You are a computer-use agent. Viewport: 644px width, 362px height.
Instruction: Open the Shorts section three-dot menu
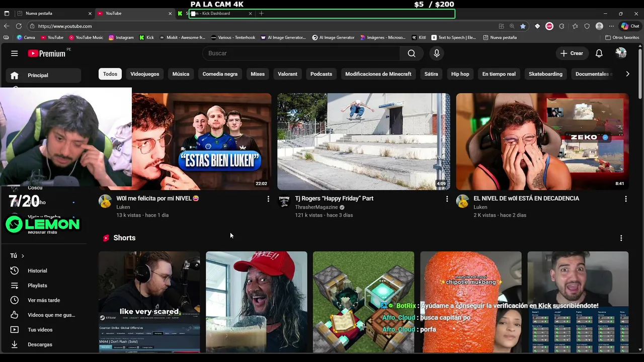tap(621, 238)
